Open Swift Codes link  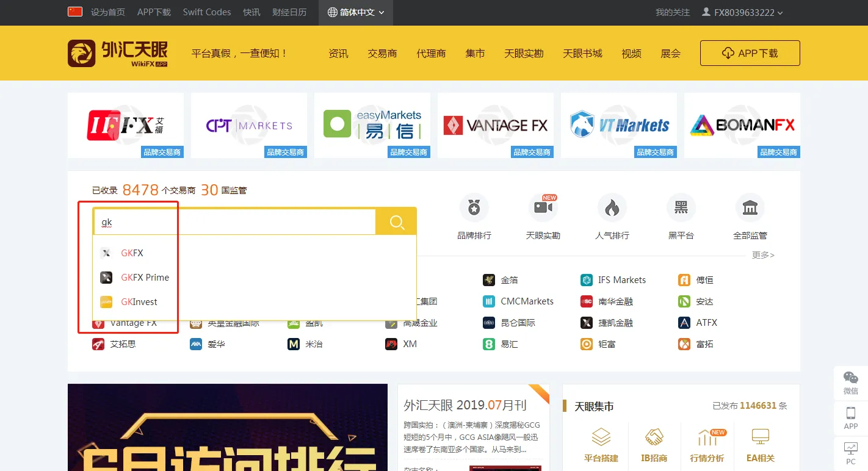pyautogui.click(x=207, y=12)
